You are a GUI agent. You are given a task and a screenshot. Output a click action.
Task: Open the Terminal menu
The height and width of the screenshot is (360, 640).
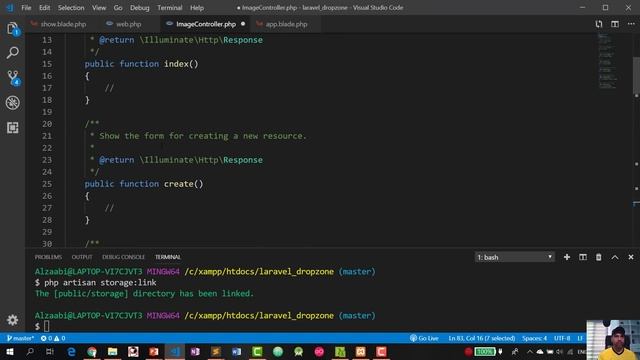point(170,8)
